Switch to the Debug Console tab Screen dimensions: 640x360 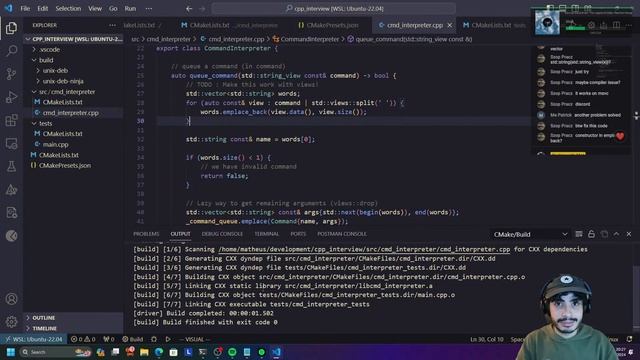[222, 234]
